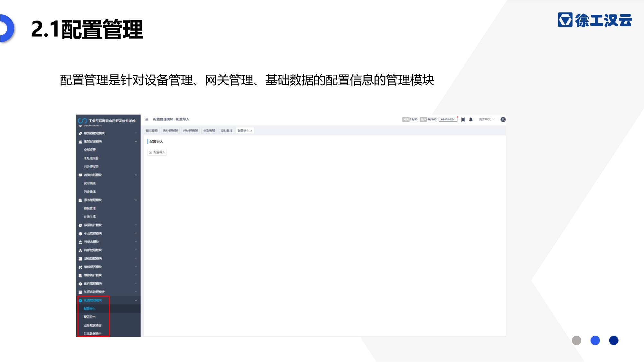Collapse 配置管理模块 with its chevron

point(136,301)
